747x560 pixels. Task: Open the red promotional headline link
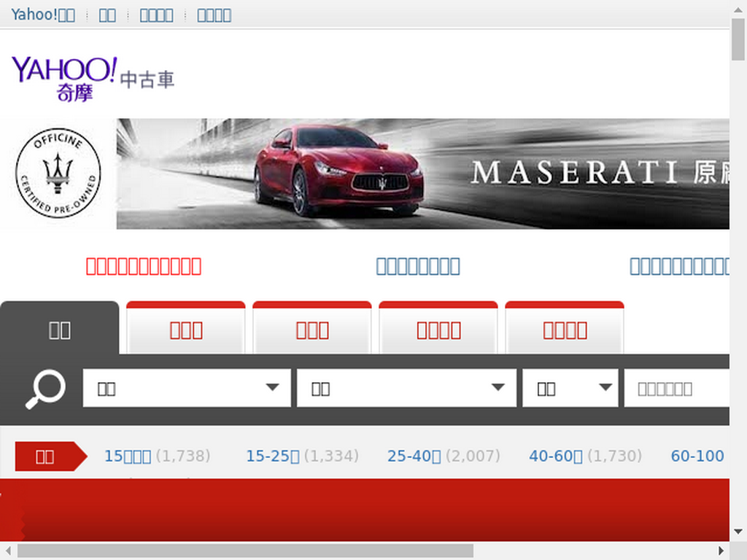click(x=144, y=266)
